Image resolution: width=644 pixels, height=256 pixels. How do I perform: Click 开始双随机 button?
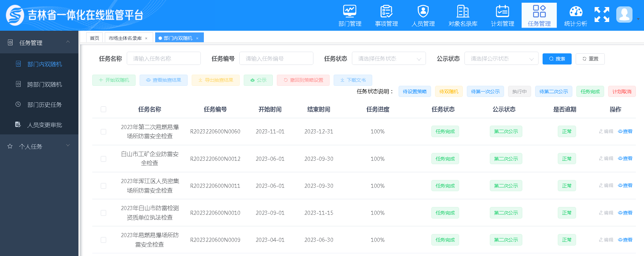[x=114, y=80]
